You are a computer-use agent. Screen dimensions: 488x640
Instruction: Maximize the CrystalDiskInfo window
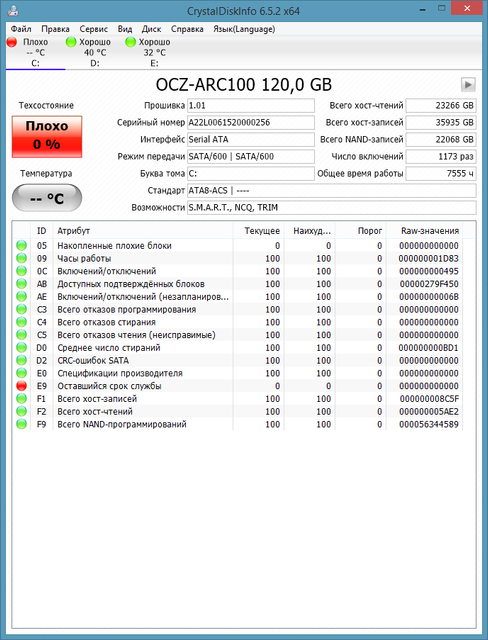point(442,8)
